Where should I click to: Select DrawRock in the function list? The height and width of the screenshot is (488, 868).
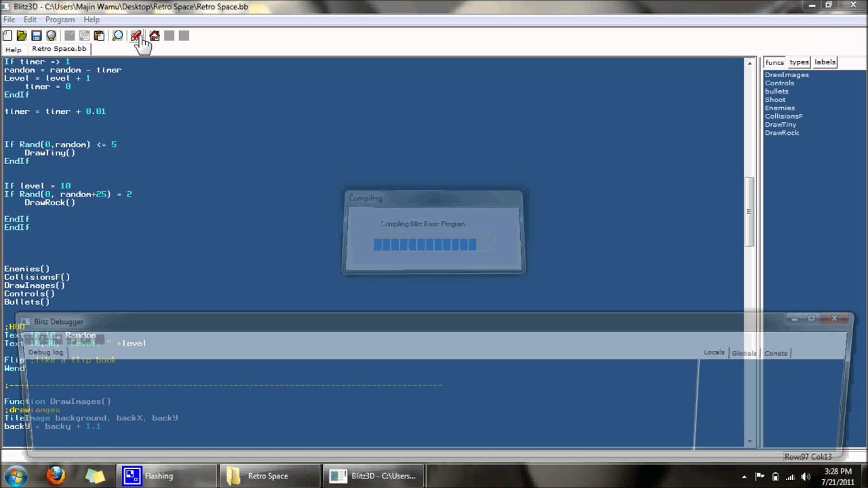point(782,133)
